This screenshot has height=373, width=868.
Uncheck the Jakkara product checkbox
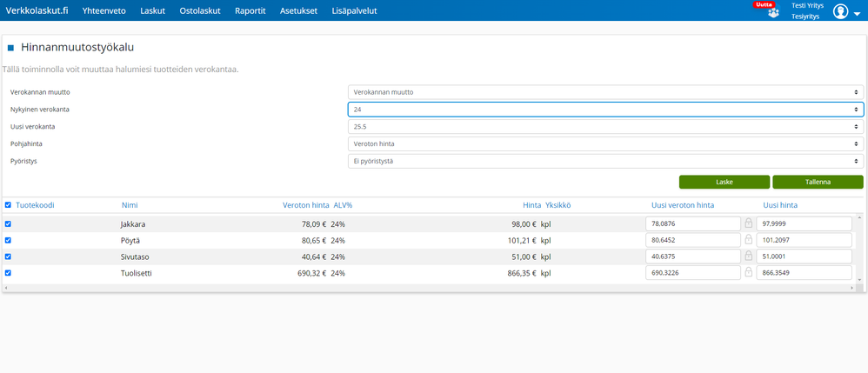[8, 224]
